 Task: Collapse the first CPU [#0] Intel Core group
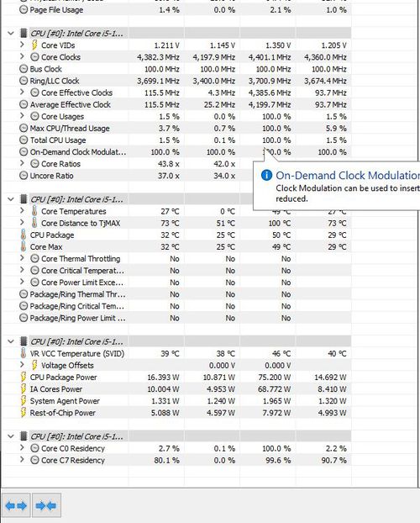click(x=11, y=34)
